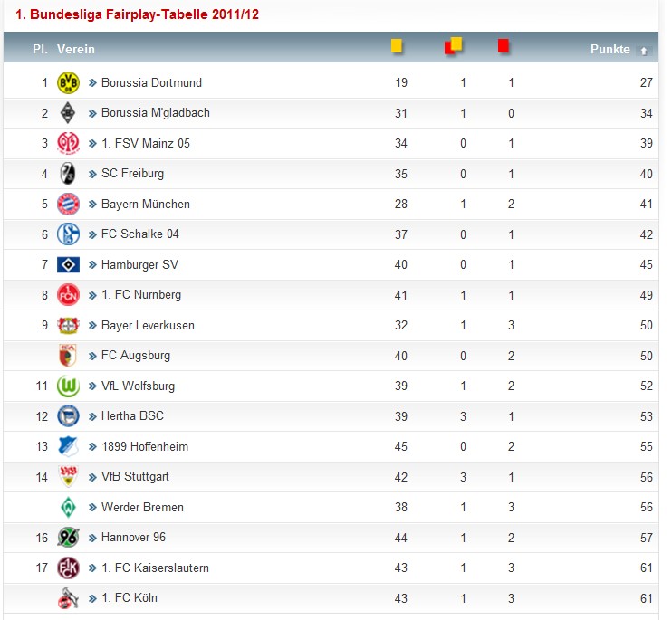This screenshot has height=620, width=672.
Task: Click the Werder Bremen diamond logo
Action: (68, 507)
